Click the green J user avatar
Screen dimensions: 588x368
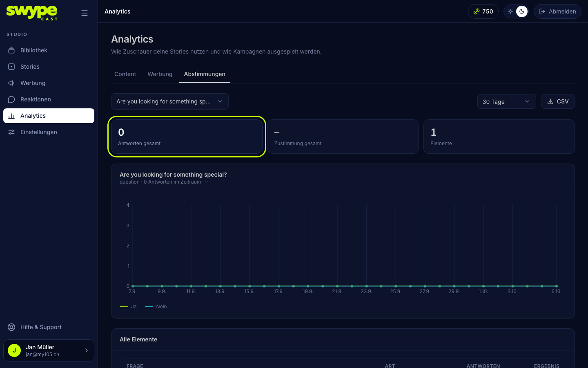tap(14, 350)
